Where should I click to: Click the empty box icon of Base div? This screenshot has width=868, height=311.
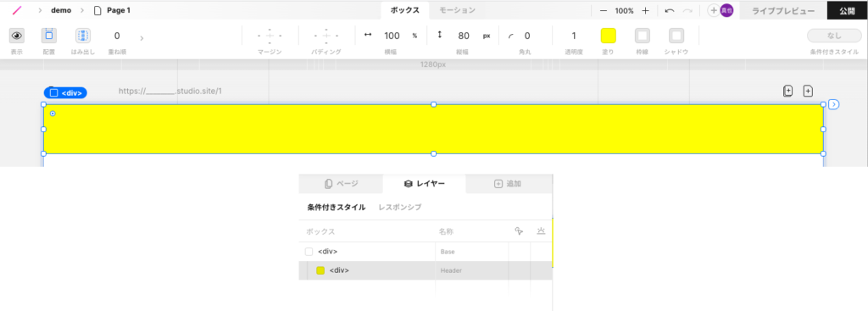click(309, 252)
